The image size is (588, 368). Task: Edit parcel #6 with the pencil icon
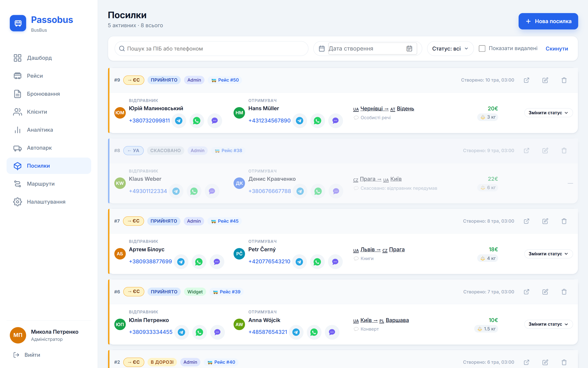pyautogui.click(x=545, y=292)
